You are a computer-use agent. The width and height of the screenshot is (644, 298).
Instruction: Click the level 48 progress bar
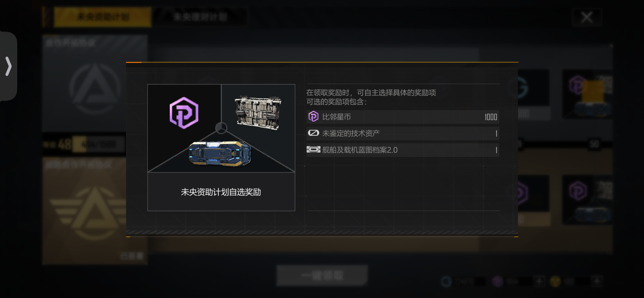(x=98, y=144)
